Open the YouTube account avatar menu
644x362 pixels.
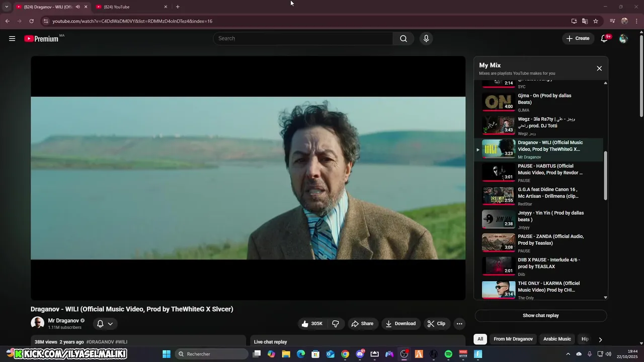(x=623, y=39)
